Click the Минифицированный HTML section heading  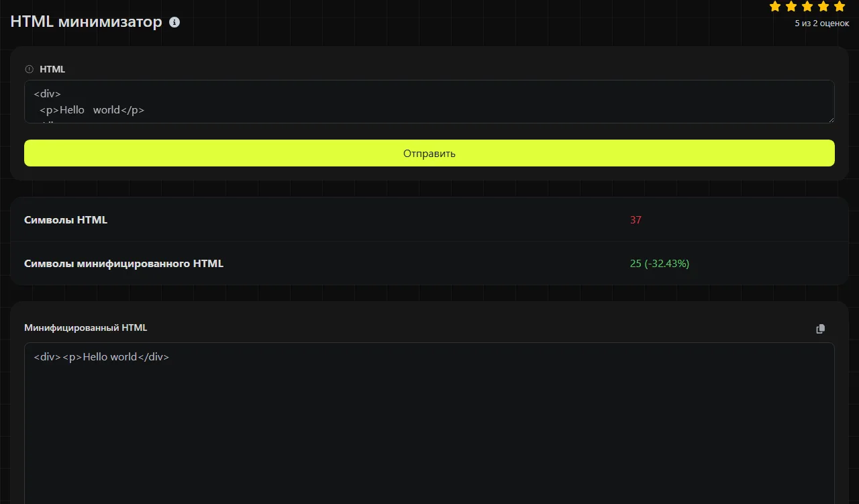[x=85, y=327]
